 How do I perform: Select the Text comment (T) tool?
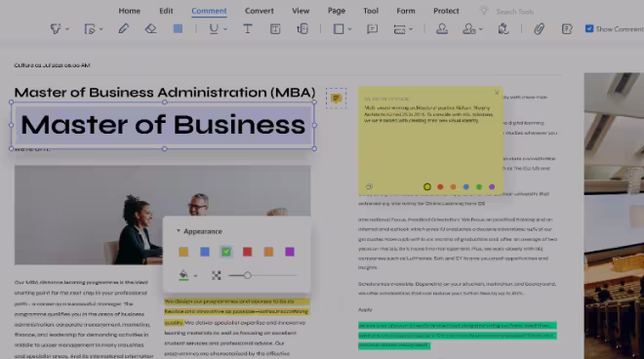click(248, 28)
